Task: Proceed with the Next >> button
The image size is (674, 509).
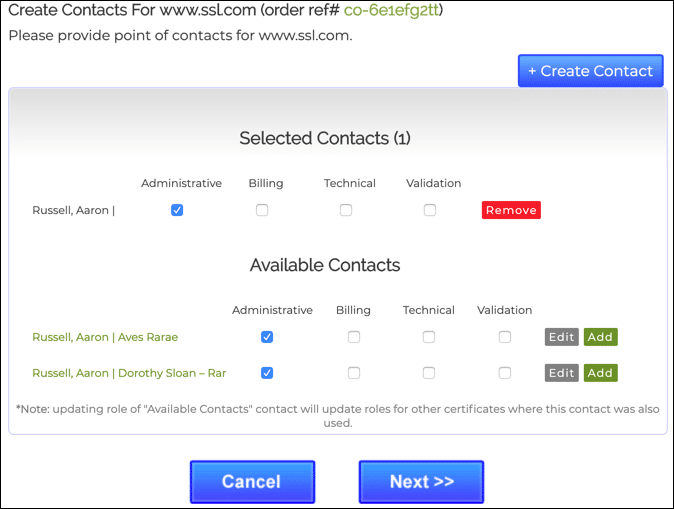Action: (421, 482)
